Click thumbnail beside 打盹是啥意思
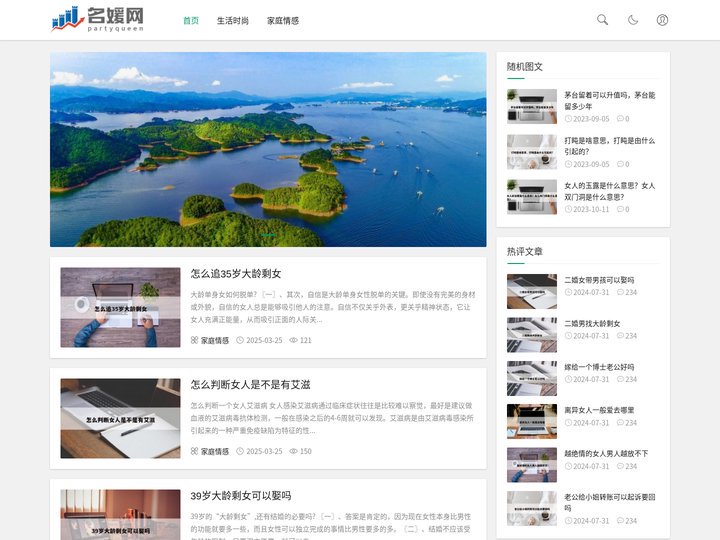Screen dimensions: 720x540 tap(532, 152)
